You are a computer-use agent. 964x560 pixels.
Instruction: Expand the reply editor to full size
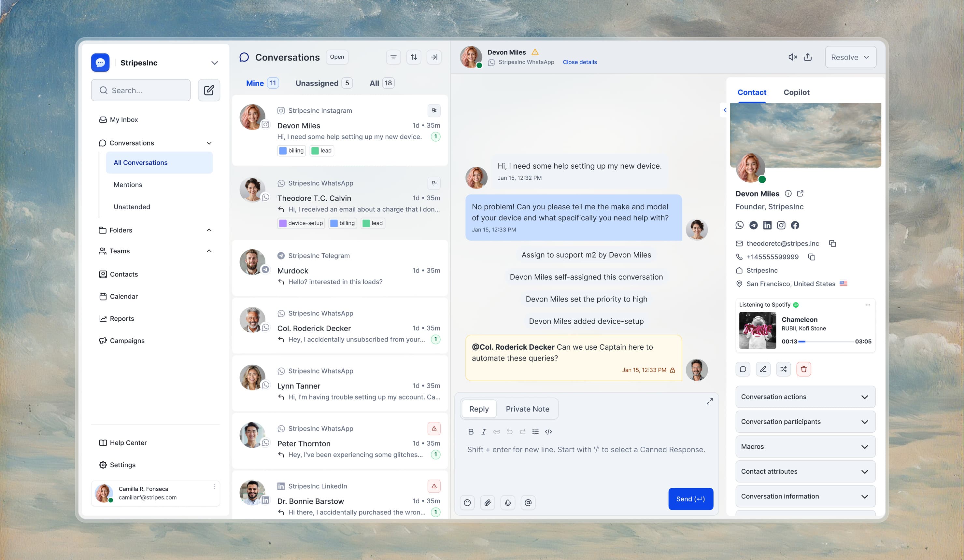click(x=709, y=401)
